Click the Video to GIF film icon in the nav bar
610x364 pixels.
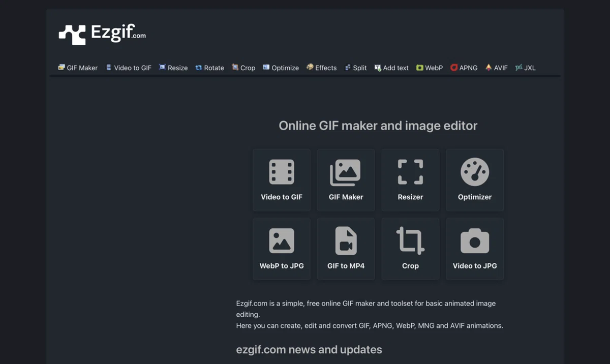coord(108,67)
